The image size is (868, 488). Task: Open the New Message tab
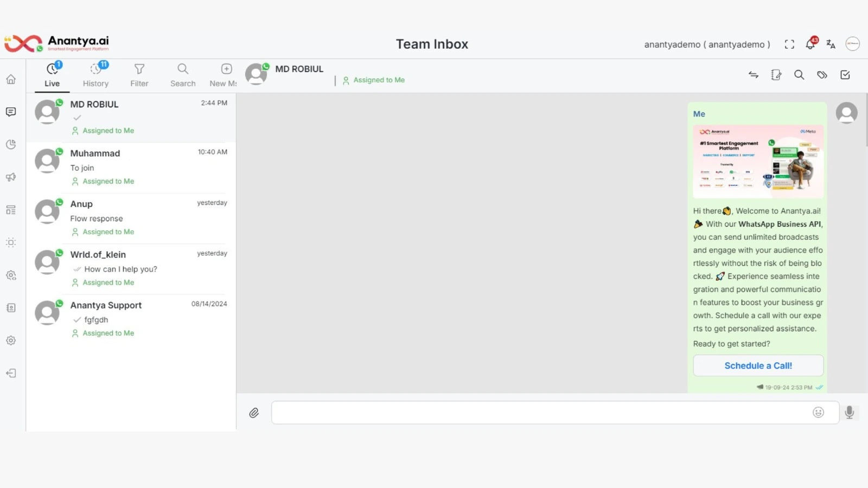coord(224,76)
